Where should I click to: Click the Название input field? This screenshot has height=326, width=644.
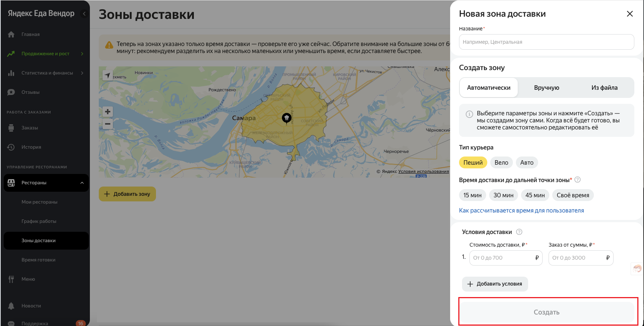[x=547, y=42]
